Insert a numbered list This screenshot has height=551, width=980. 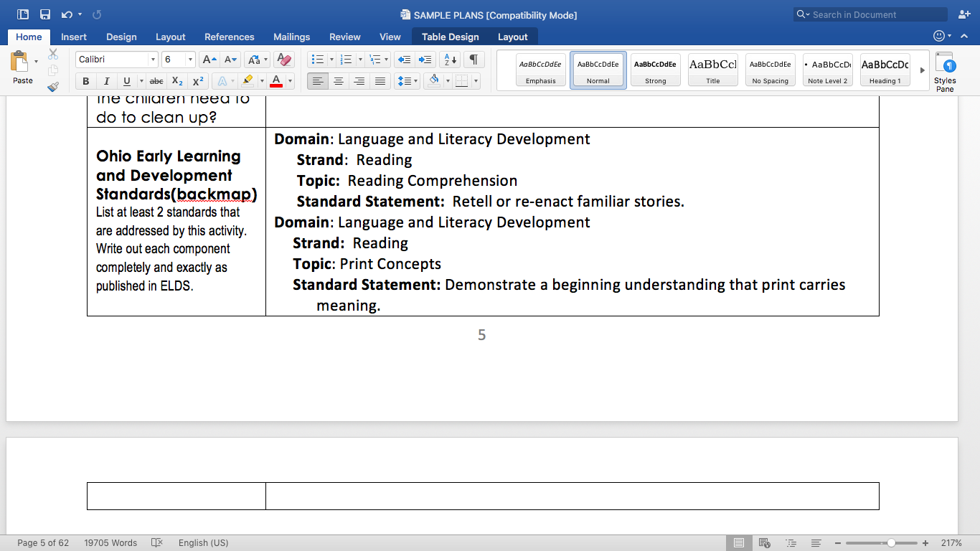[346, 60]
